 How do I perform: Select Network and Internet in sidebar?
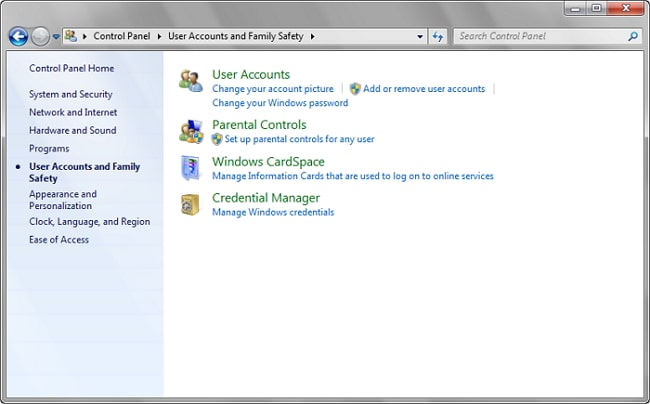pos(72,112)
